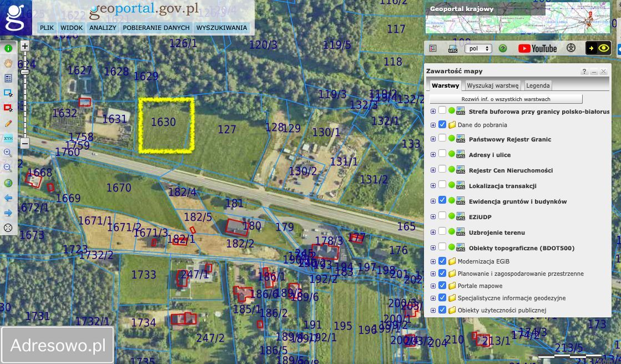Uncheck Ewidencja gruntów i budynków checkbox
Viewport: 621px width, 364px height.
coord(442,200)
